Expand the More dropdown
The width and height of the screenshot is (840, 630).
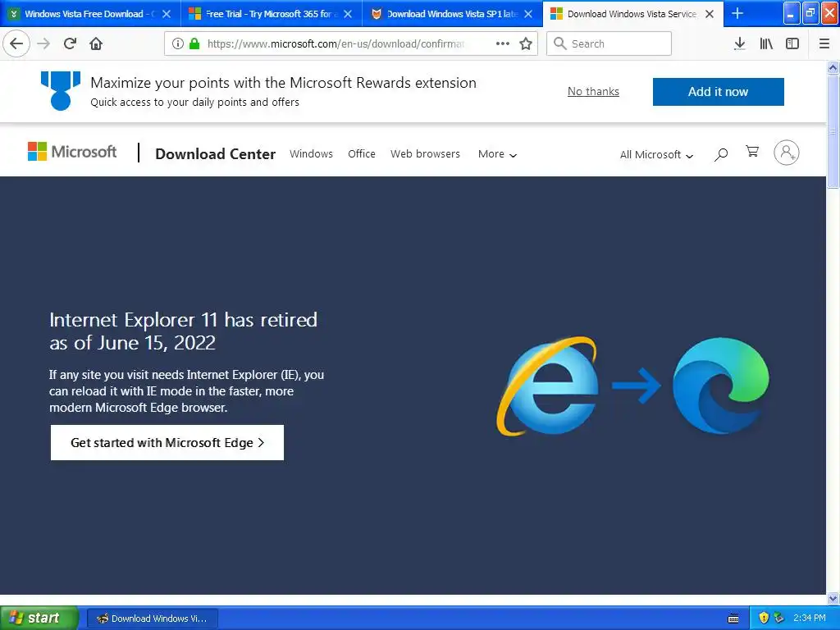coord(497,154)
